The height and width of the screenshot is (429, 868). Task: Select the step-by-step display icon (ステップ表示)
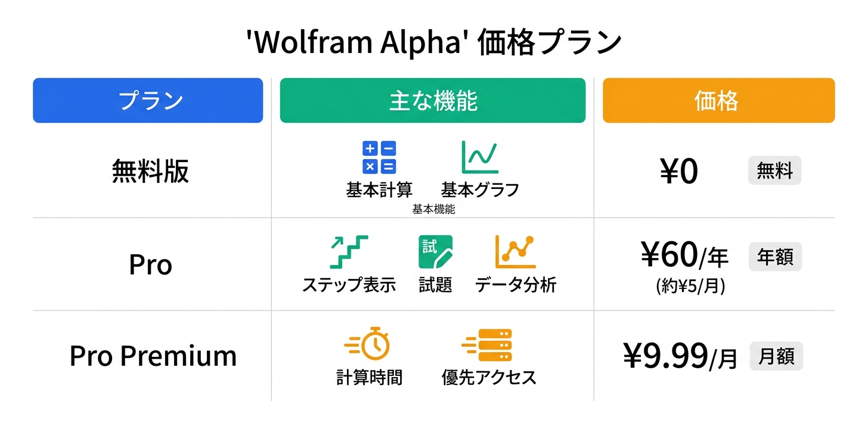pyautogui.click(x=349, y=252)
